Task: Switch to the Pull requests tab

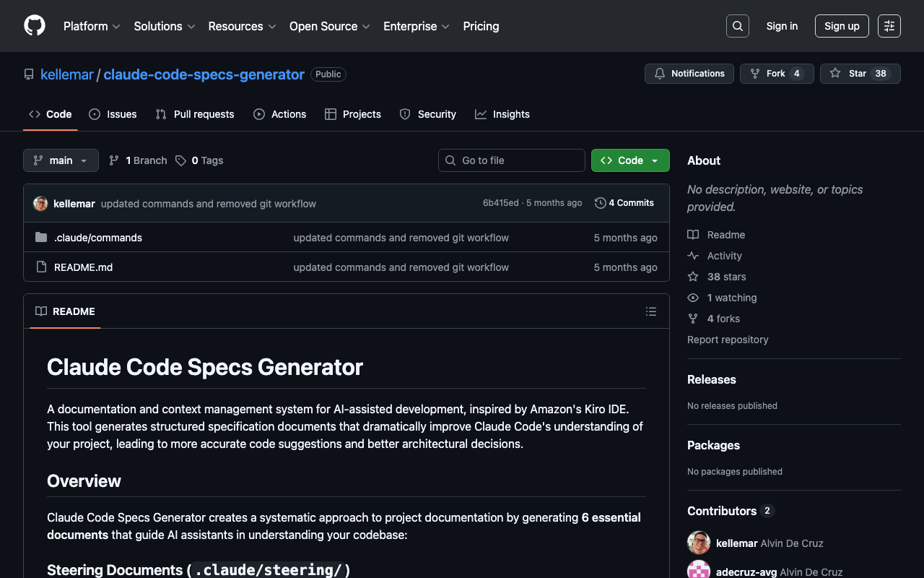Action: (195, 114)
